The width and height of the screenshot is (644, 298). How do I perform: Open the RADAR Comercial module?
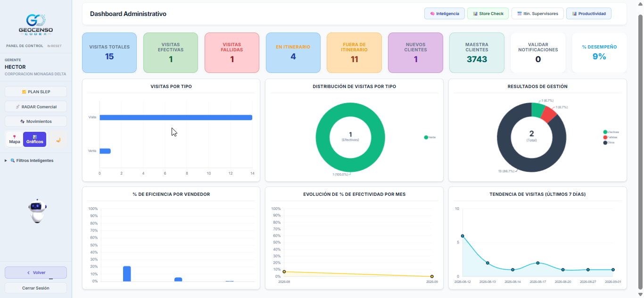[x=36, y=106]
